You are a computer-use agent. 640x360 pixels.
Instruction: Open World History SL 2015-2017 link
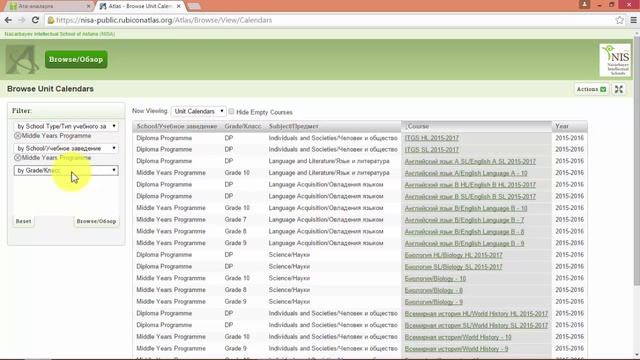click(476, 326)
